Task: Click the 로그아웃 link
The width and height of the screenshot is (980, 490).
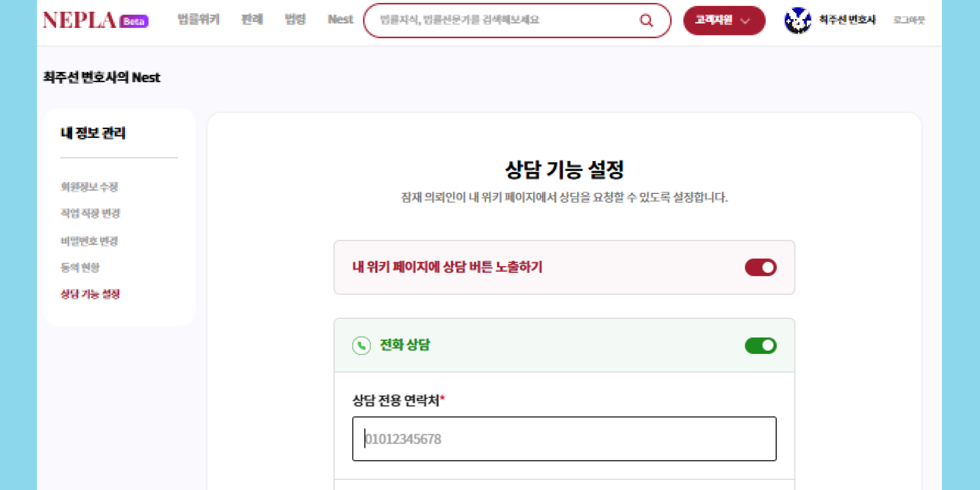Action: pyautogui.click(x=908, y=20)
